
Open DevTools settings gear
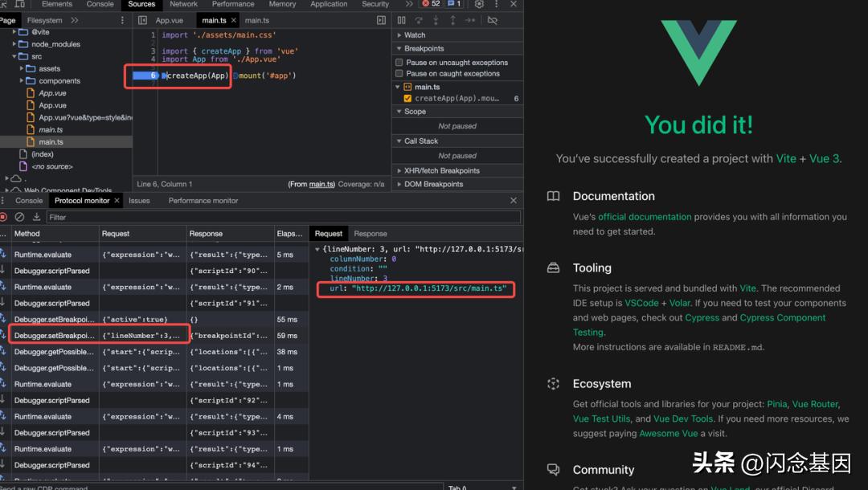coord(479,4)
